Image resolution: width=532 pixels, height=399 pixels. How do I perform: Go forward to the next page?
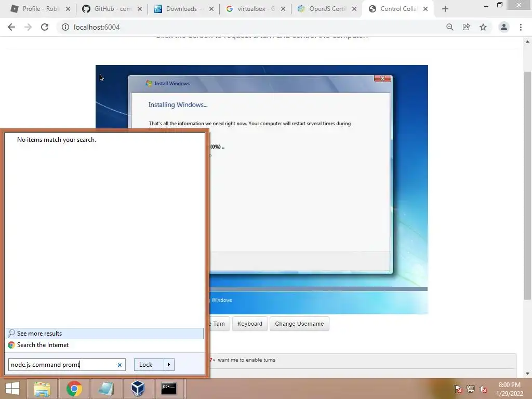tap(28, 27)
